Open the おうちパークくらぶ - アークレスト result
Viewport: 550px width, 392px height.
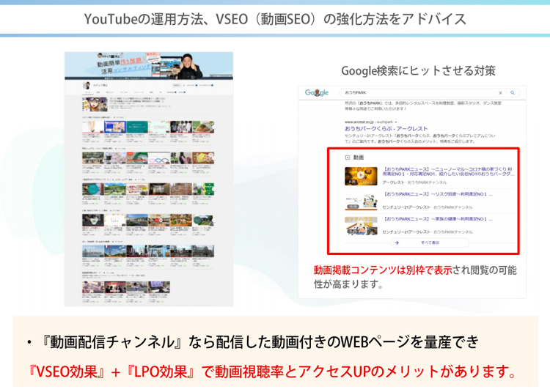click(x=386, y=128)
